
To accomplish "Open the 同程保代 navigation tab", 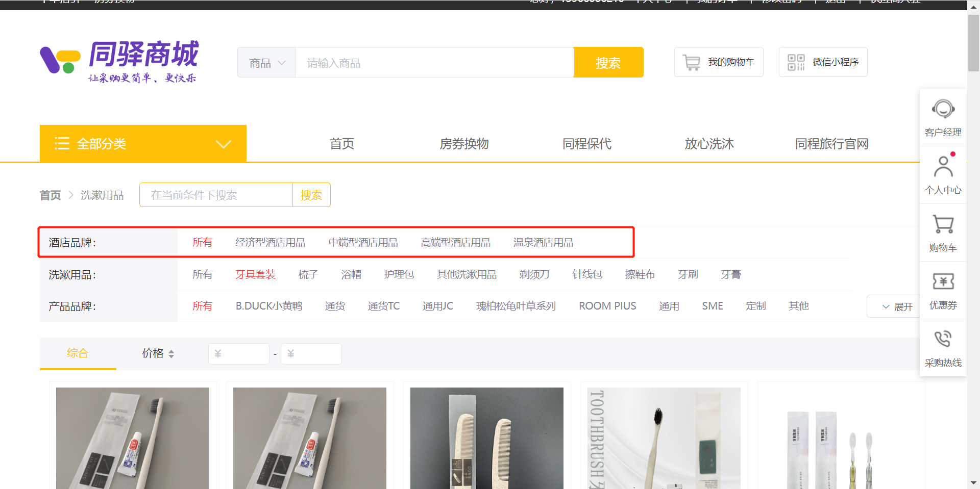I will pos(587,144).
